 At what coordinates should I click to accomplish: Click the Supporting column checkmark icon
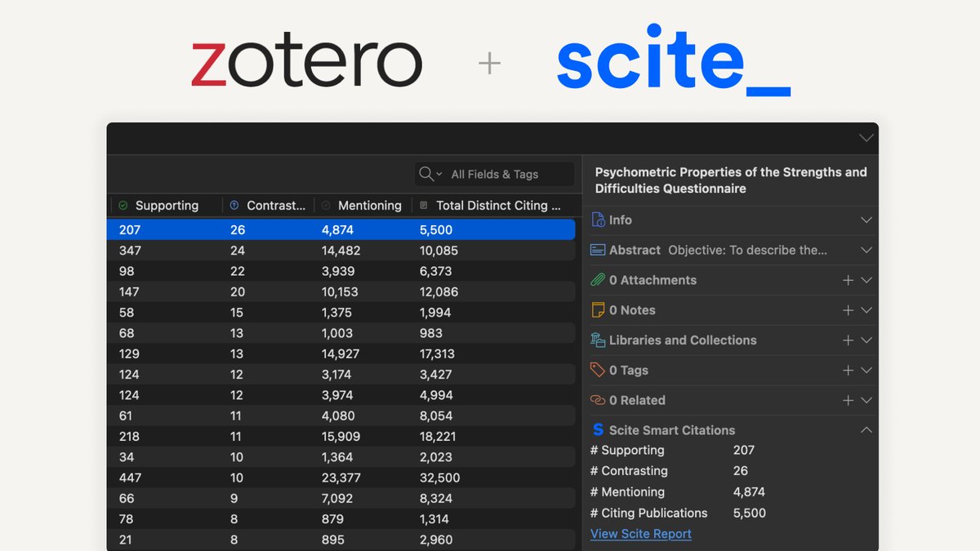[123, 205]
